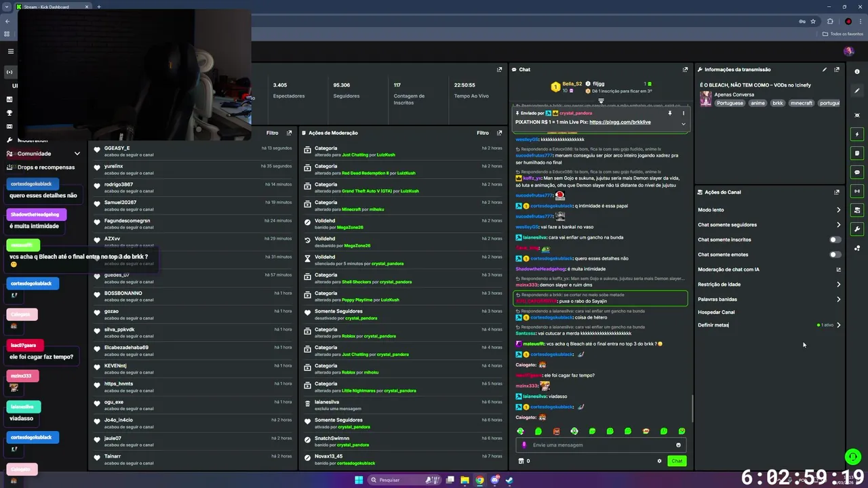Open the emoji picker in the message box
868x488 pixels.
coord(678,445)
